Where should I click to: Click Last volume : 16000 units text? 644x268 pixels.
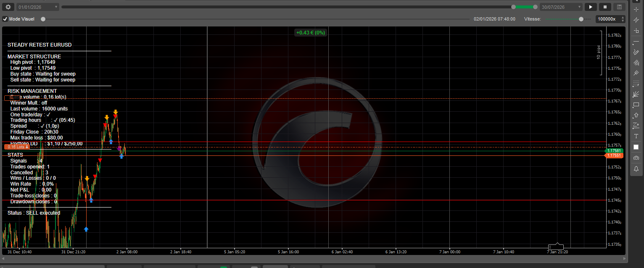tap(39, 109)
